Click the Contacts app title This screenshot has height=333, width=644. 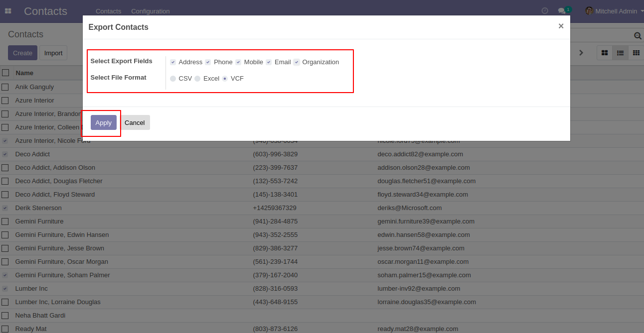click(x=45, y=11)
